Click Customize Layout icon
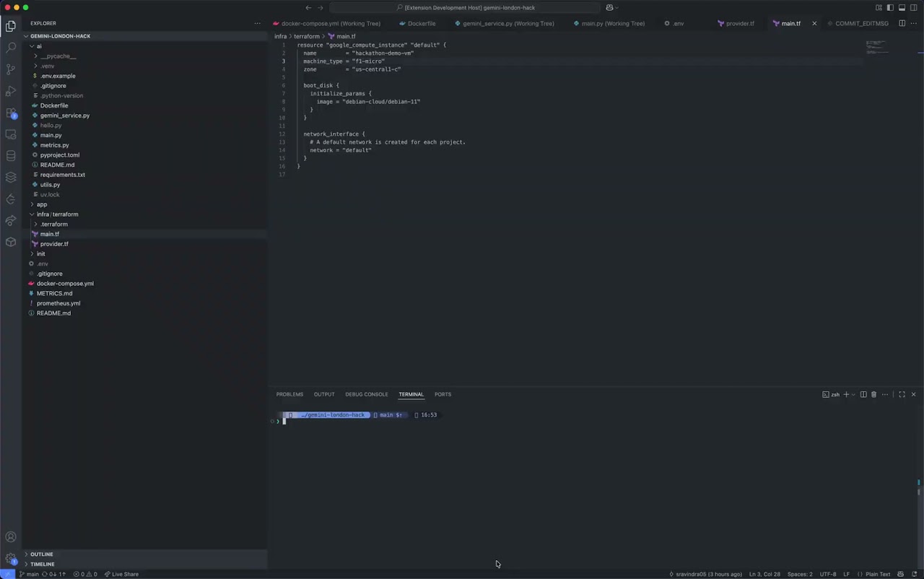The width and height of the screenshot is (924, 579). click(x=879, y=7)
